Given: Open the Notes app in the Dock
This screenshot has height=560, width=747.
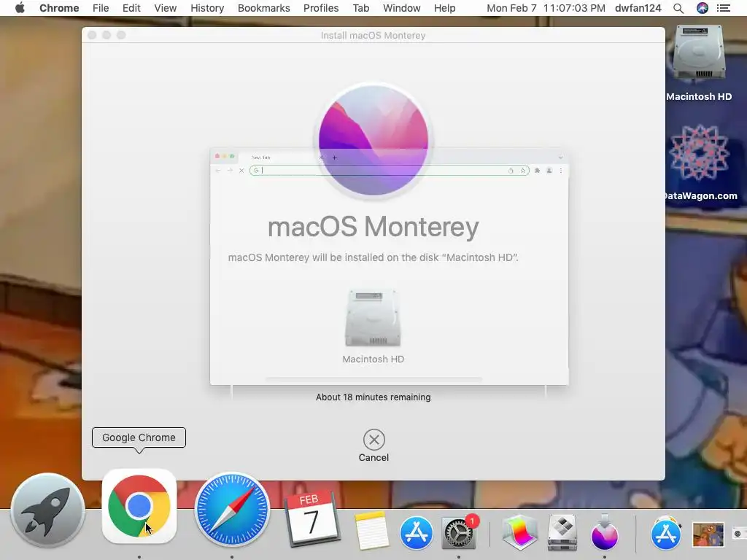Looking at the screenshot, I should (371, 531).
